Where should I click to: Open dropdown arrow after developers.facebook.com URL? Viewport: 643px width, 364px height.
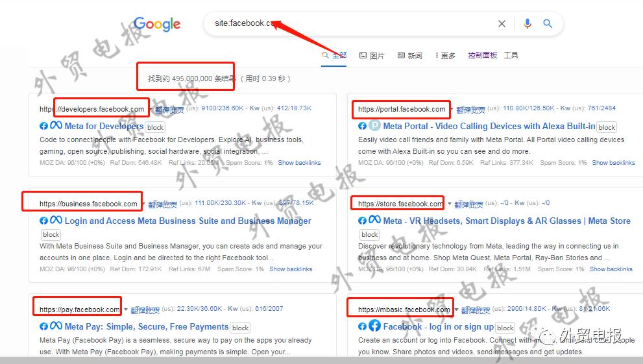tap(151, 109)
